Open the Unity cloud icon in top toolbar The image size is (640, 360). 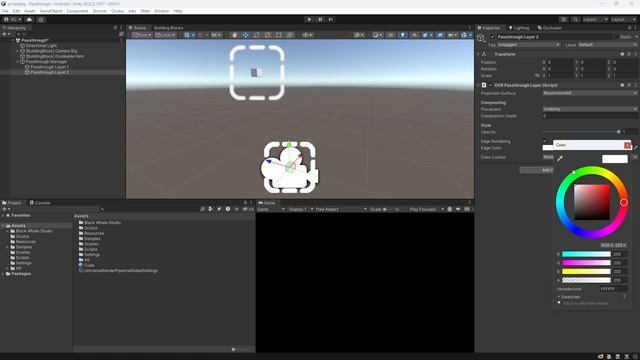pos(29,19)
